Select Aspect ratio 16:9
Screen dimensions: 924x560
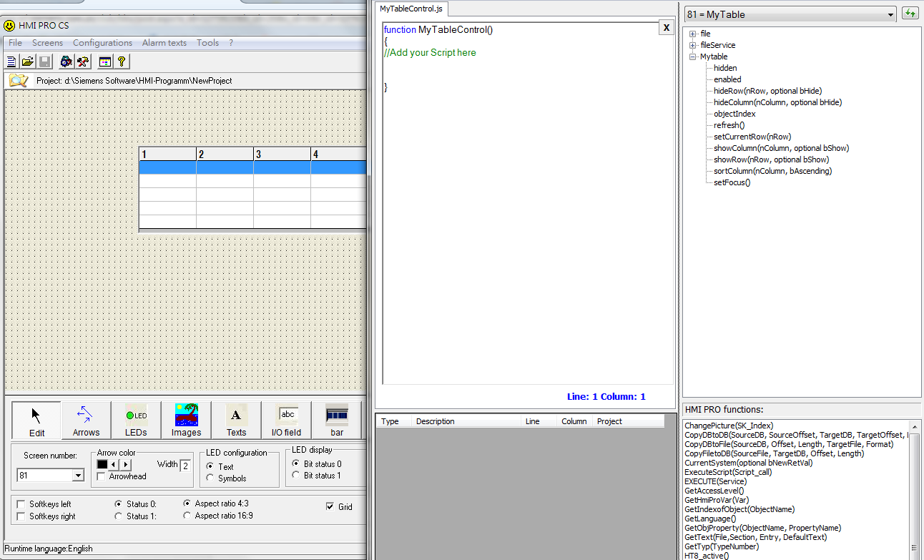[x=187, y=515]
